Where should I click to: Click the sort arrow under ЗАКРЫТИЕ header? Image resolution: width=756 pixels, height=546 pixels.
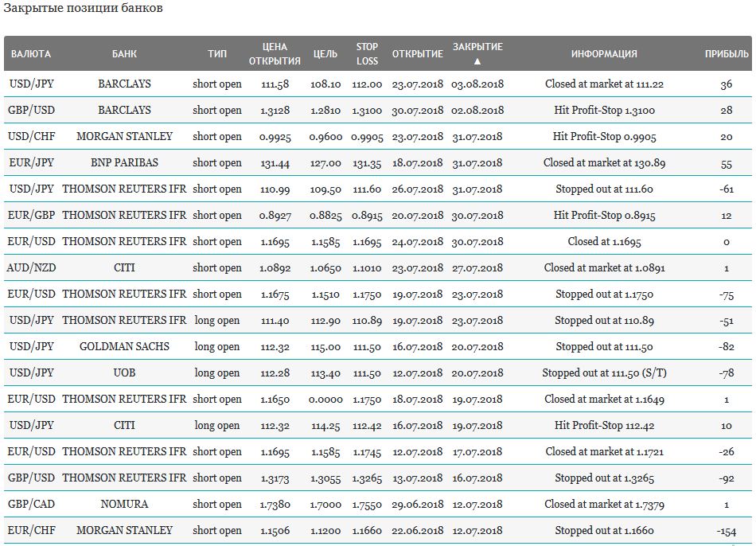click(477, 61)
